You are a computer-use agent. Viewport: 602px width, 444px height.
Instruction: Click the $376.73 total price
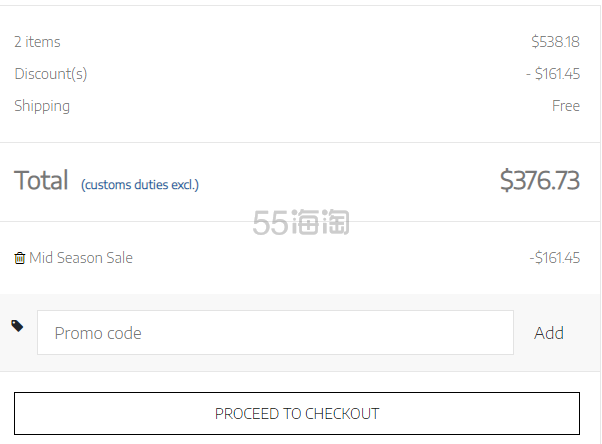(x=539, y=181)
